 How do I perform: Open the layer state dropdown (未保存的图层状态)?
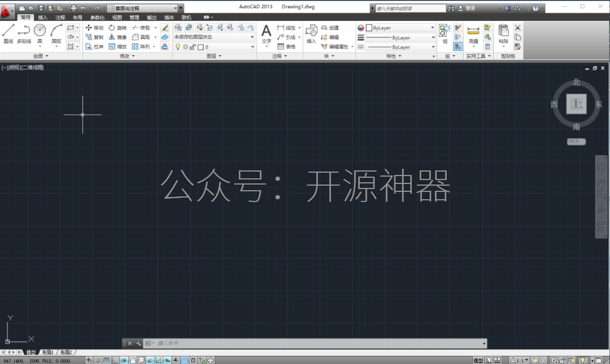coord(214,37)
